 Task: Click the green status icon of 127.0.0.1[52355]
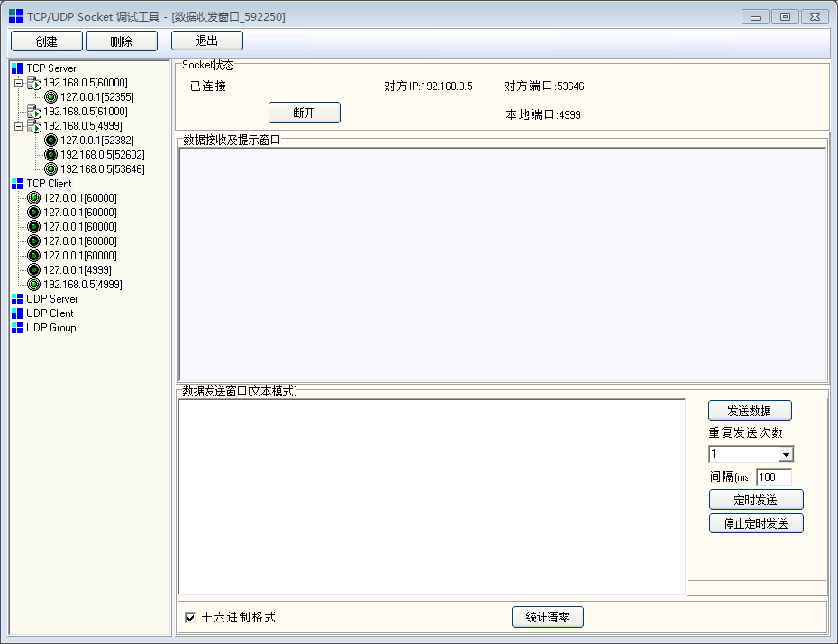[51, 97]
